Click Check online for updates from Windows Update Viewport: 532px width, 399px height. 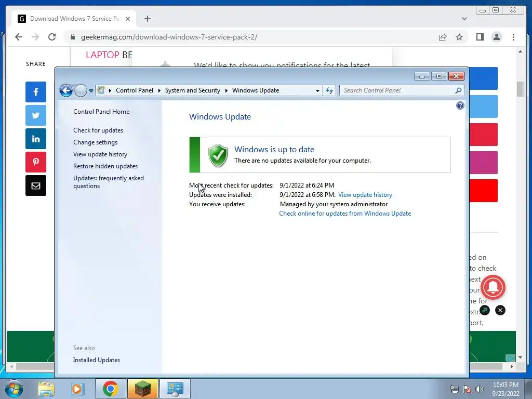tap(345, 214)
